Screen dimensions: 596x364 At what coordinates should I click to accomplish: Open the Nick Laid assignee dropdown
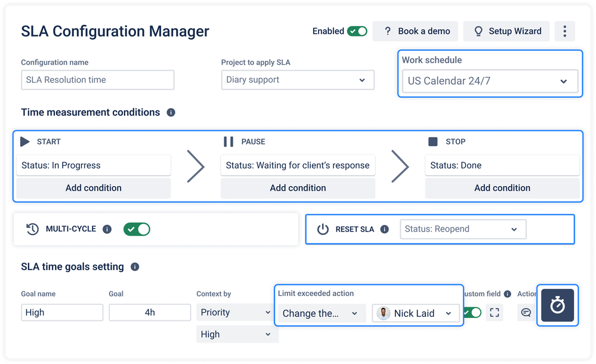[416, 313]
